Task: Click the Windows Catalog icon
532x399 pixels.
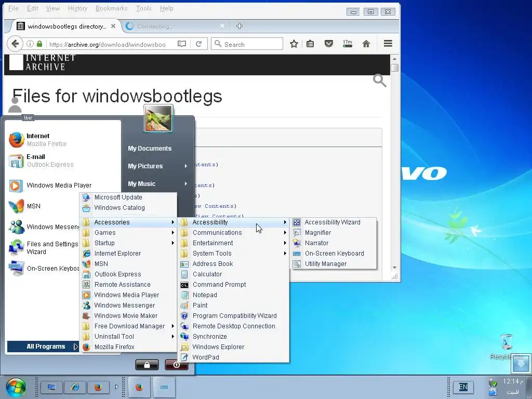Action: [x=86, y=208]
